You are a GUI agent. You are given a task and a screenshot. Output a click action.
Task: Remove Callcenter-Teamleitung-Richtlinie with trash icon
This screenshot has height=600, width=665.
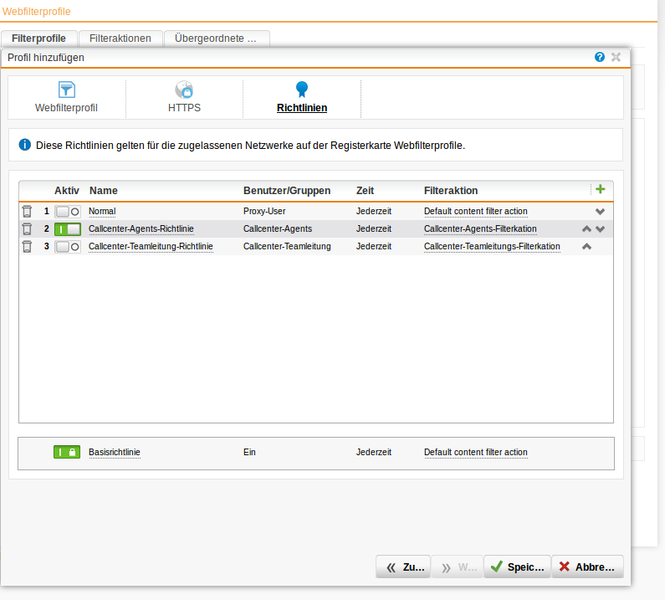27,246
